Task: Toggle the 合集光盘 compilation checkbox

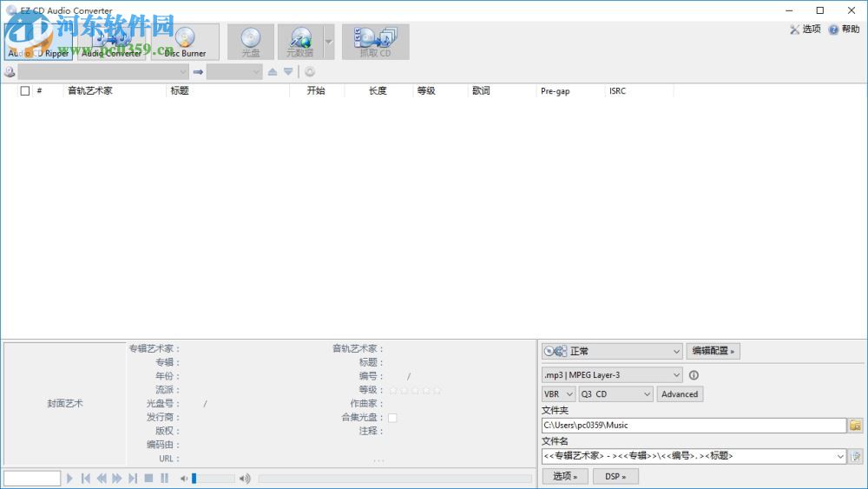Action: 392,418
